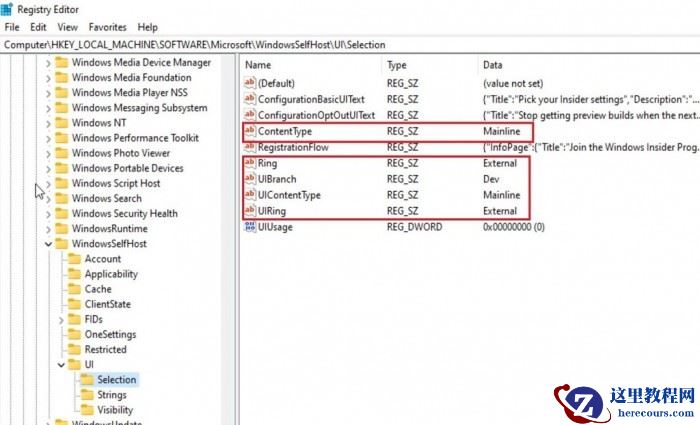The image size is (700, 425).
Task: Open the File menu
Action: 12,27
